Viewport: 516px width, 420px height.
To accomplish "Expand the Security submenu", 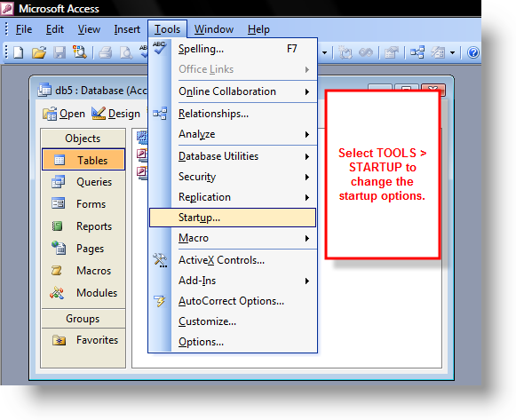I will point(233,177).
